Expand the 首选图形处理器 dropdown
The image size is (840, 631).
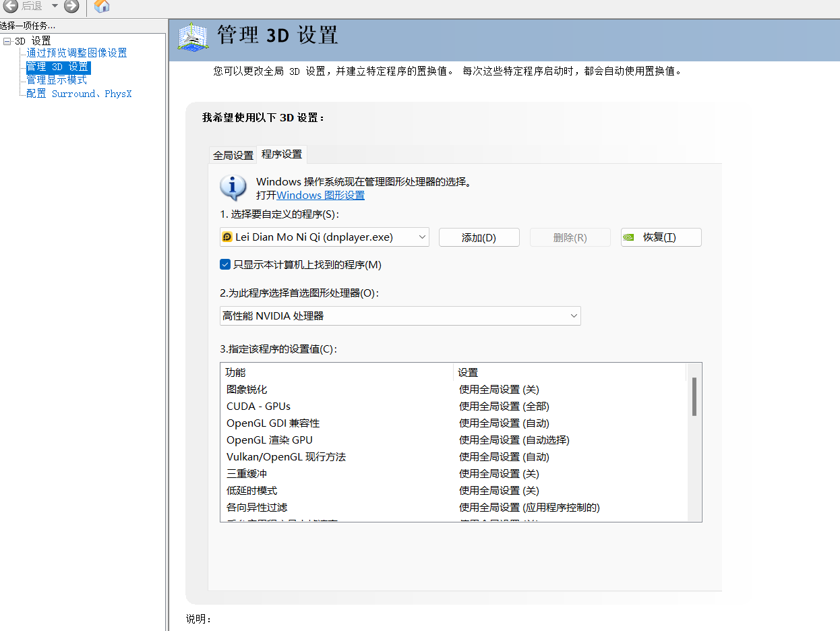[x=573, y=315]
